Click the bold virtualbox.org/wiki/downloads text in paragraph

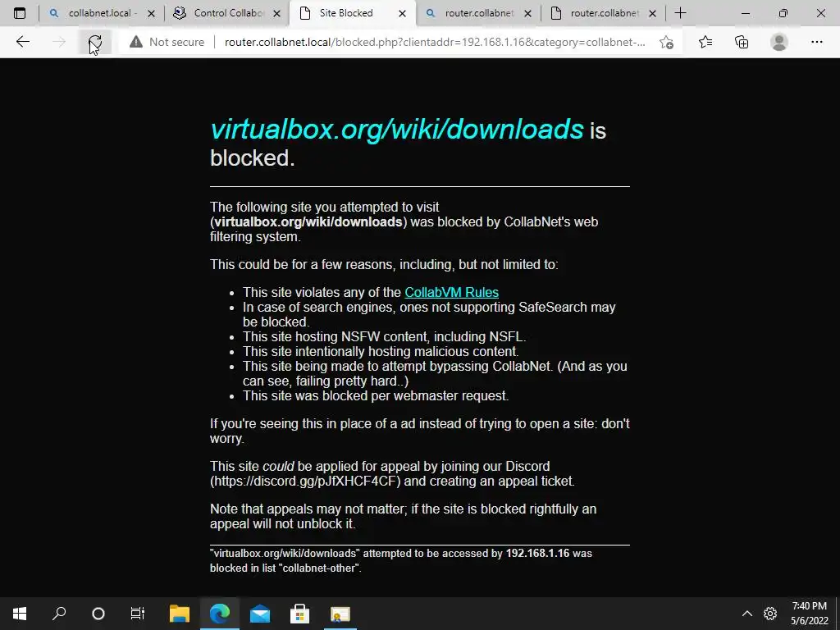coord(308,221)
